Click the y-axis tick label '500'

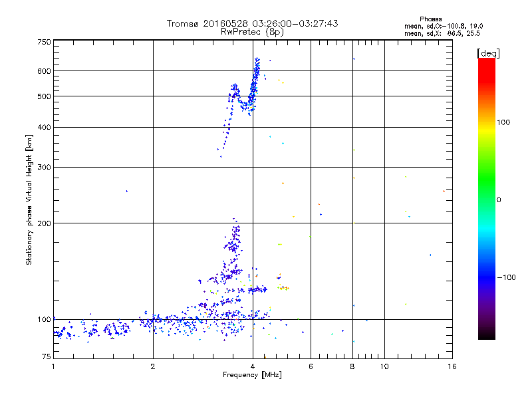[44, 96]
